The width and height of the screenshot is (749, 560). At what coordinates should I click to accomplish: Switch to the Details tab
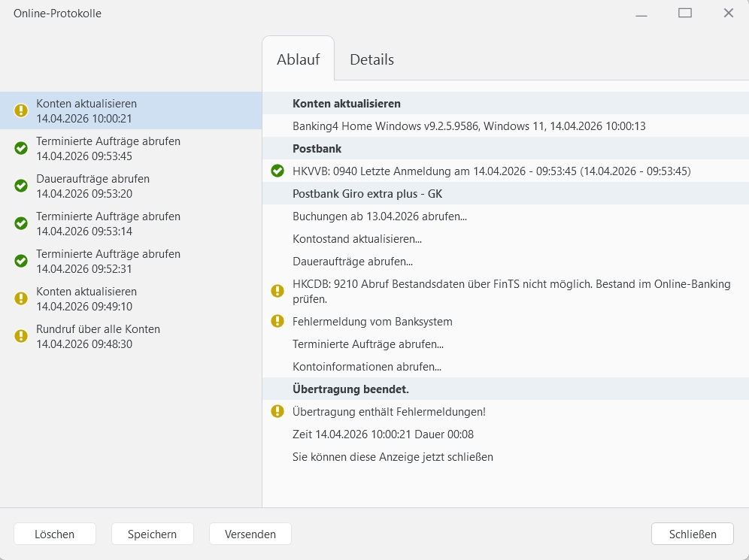coord(371,59)
